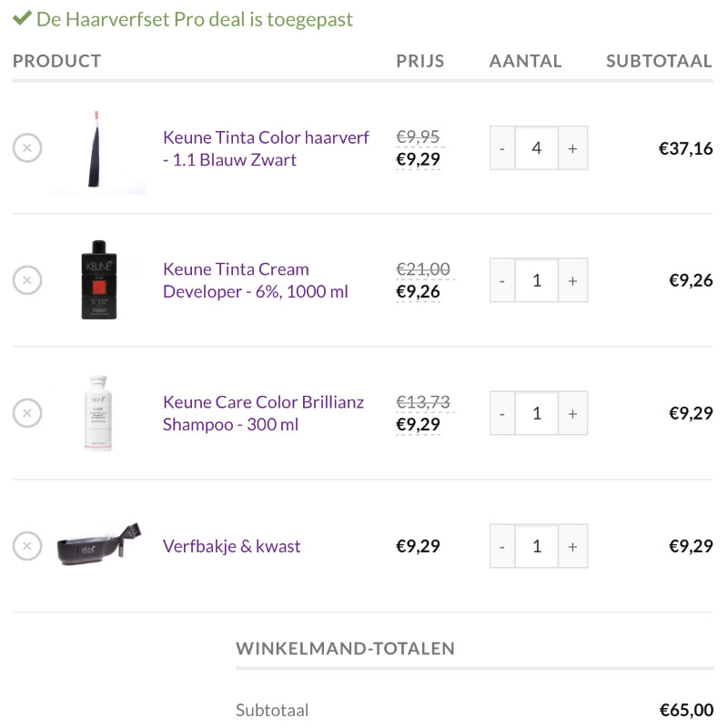Edit quantity field showing 4
728x728 pixels.
tap(537, 148)
